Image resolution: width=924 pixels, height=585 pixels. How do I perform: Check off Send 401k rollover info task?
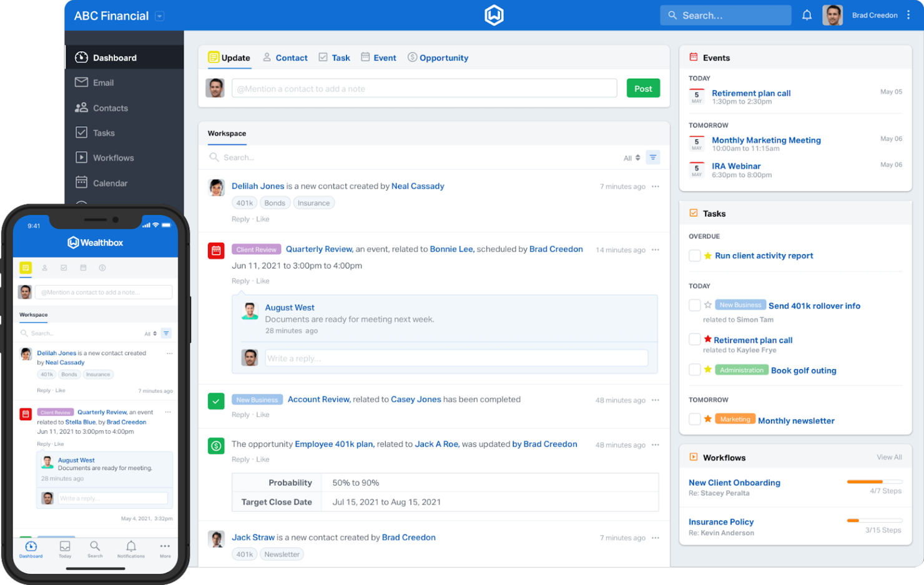point(694,305)
